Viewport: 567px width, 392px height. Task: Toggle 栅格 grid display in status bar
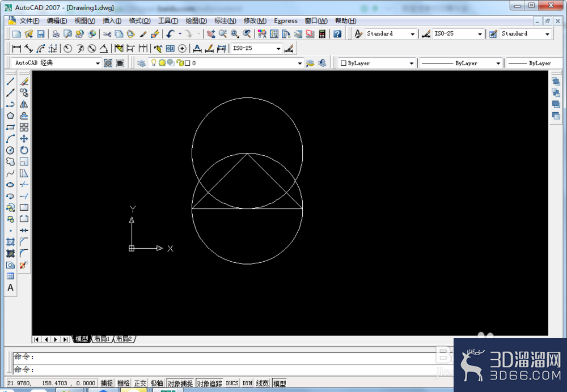(x=123, y=383)
